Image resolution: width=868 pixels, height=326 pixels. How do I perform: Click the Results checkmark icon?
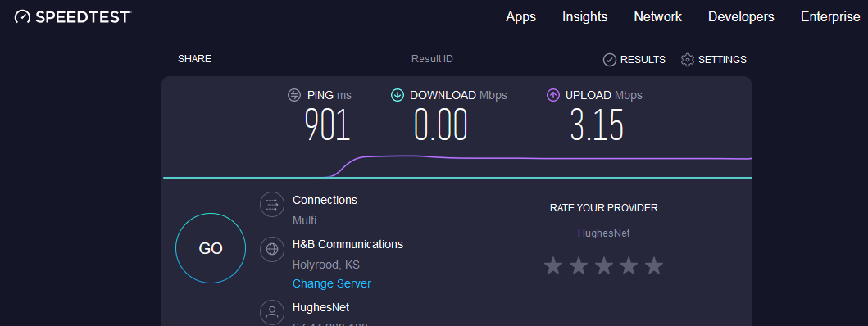click(x=610, y=60)
